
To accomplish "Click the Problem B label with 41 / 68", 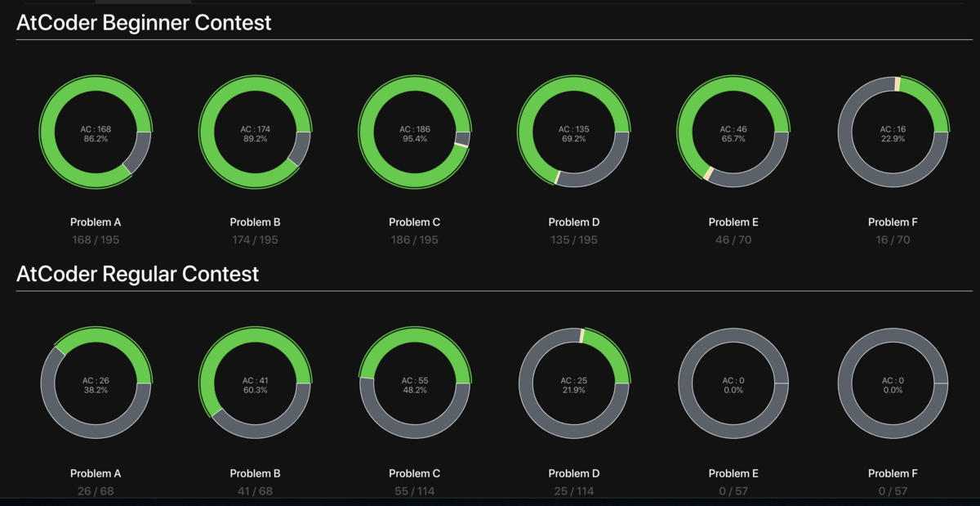I will point(255,473).
